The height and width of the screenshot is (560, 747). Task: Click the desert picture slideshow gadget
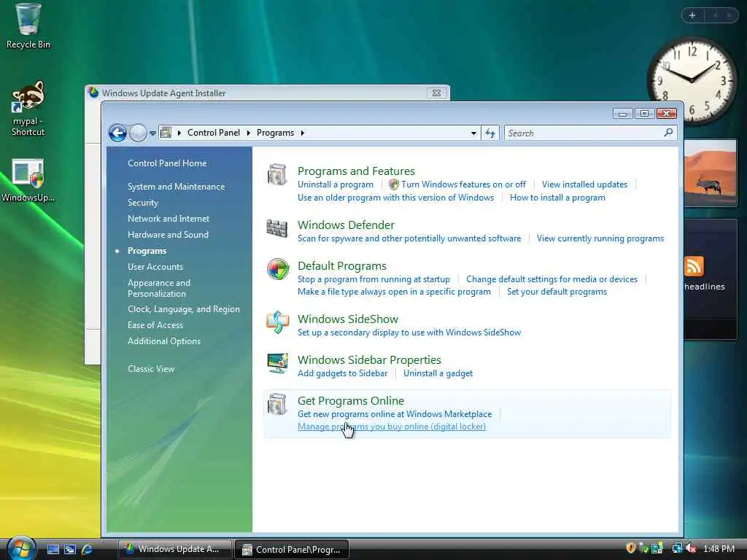click(x=710, y=174)
